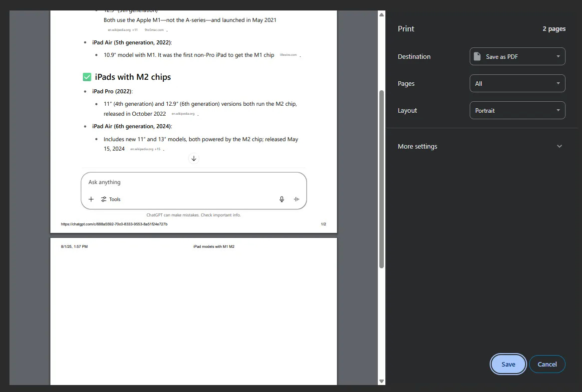The width and height of the screenshot is (582, 392).
Task: Click the line 'Includes new 11" and 13" models'
Action: click(201, 139)
